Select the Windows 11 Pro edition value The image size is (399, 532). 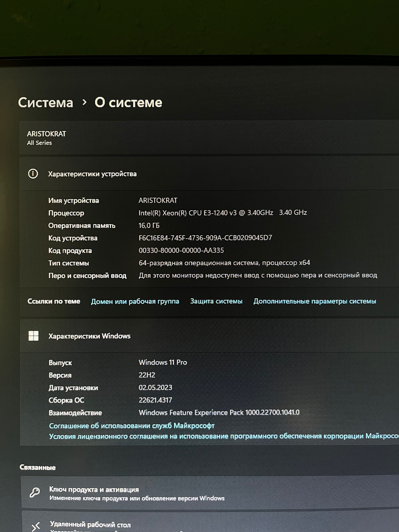click(163, 362)
